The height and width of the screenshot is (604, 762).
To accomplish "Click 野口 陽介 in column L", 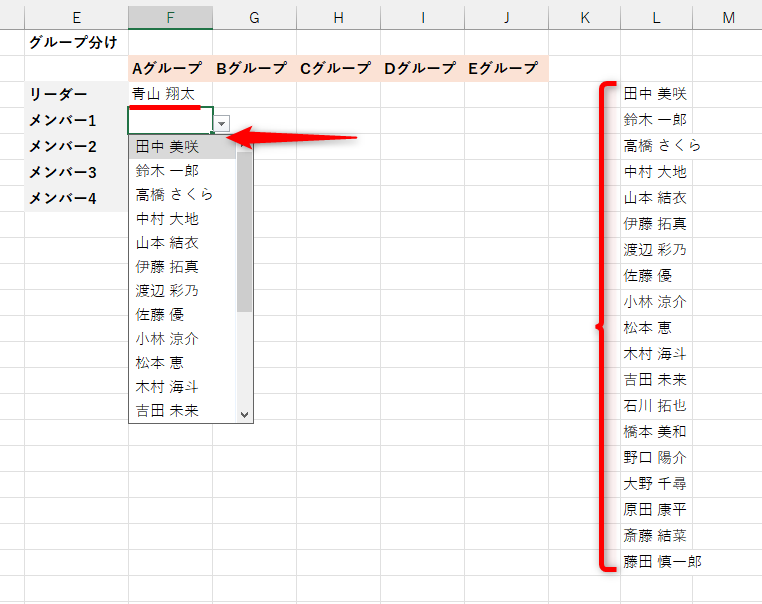I will 657,458.
